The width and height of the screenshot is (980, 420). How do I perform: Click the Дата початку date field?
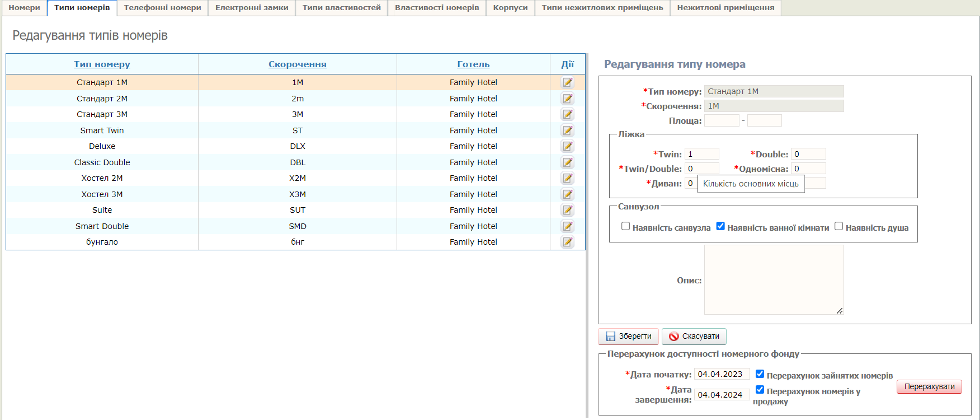721,374
